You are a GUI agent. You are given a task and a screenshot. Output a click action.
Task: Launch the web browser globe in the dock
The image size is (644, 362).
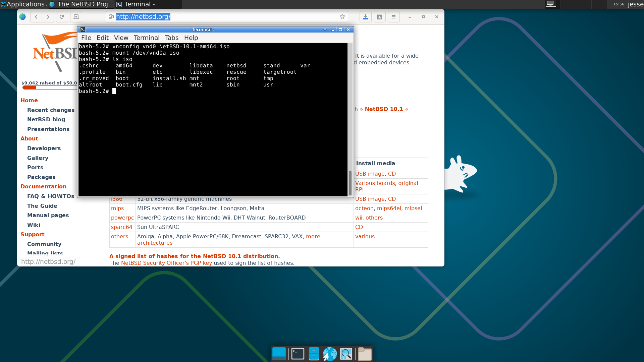[x=330, y=354]
